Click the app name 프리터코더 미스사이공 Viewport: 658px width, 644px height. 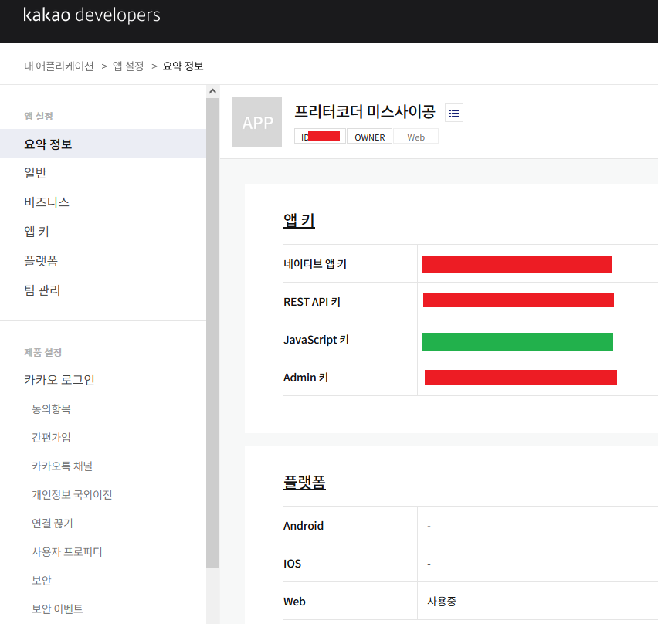click(x=365, y=112)
